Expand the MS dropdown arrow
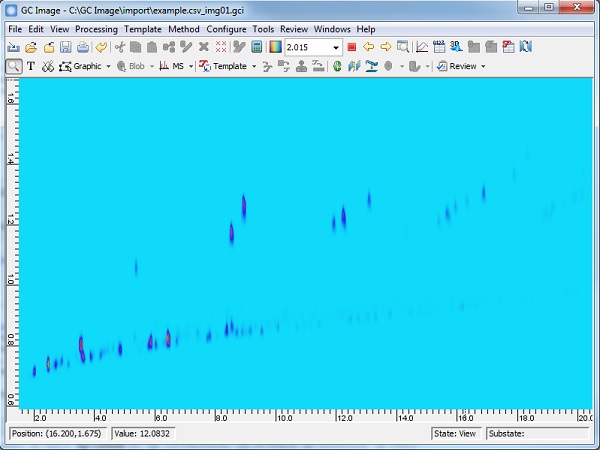Image resolution: width=600 pixels, height=450 pixels. tap(191, 66)
